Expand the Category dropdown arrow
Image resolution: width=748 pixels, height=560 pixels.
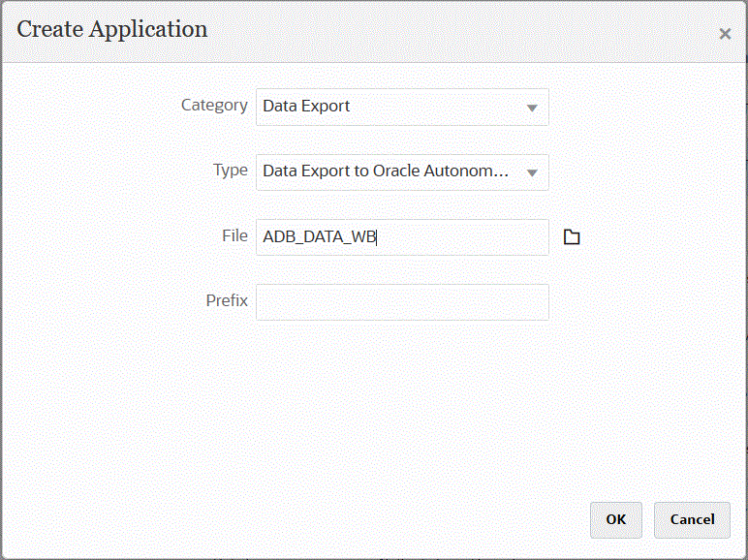point(532,108)
